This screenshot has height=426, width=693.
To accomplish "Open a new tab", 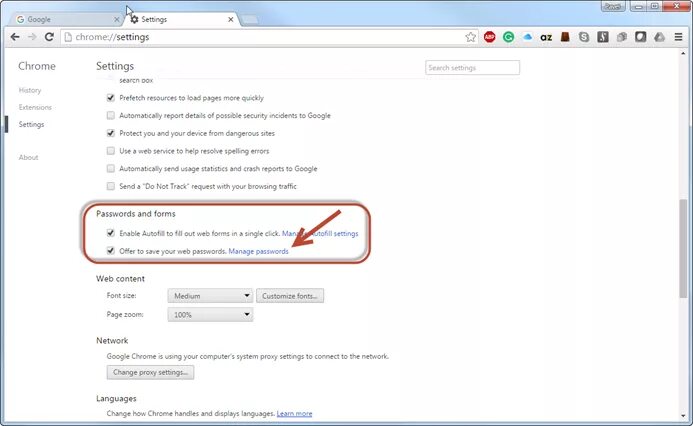I will pos(250,19).
